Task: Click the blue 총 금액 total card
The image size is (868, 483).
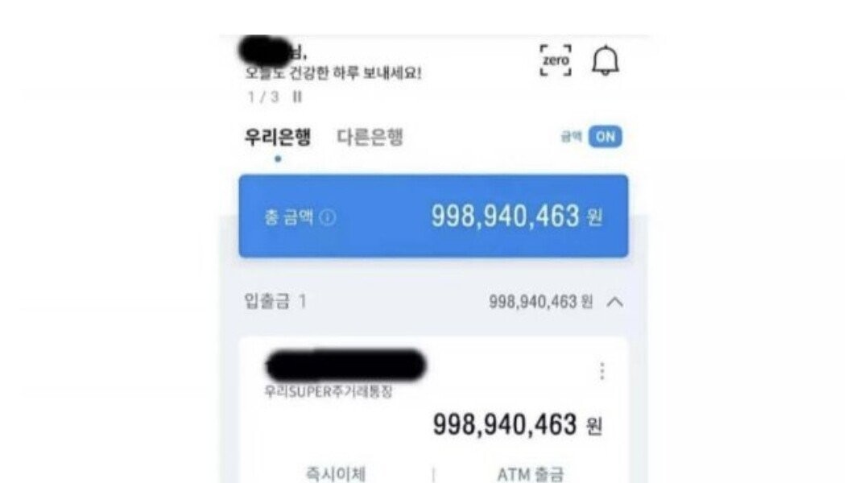Action: [433, 217]
